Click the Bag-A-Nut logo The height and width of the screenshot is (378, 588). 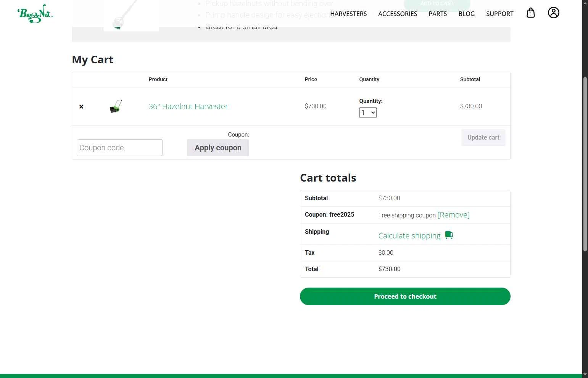coord(35,14)
